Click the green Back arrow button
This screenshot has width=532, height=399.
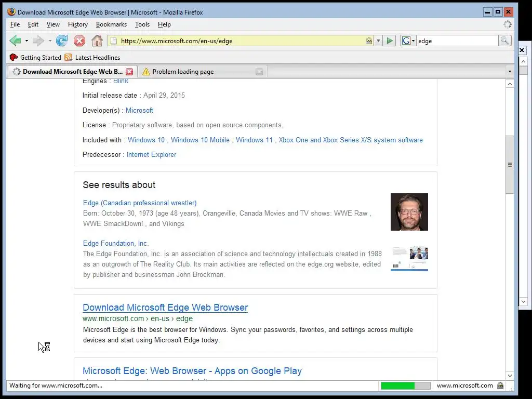[15, 41]
